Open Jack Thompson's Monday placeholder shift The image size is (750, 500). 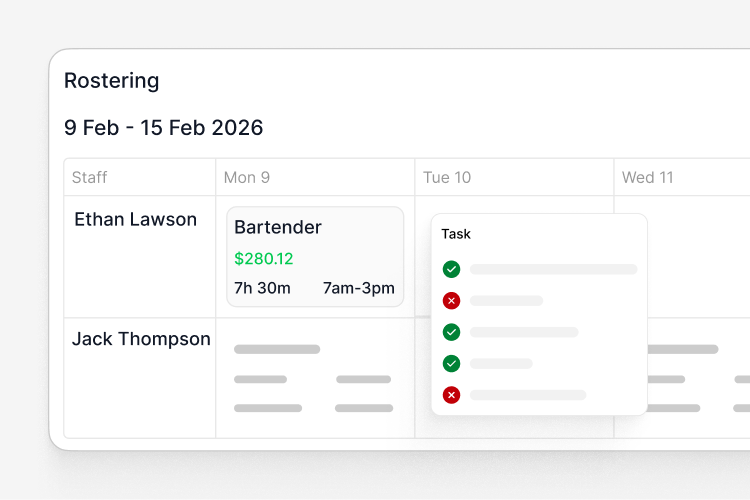[314, 378]
